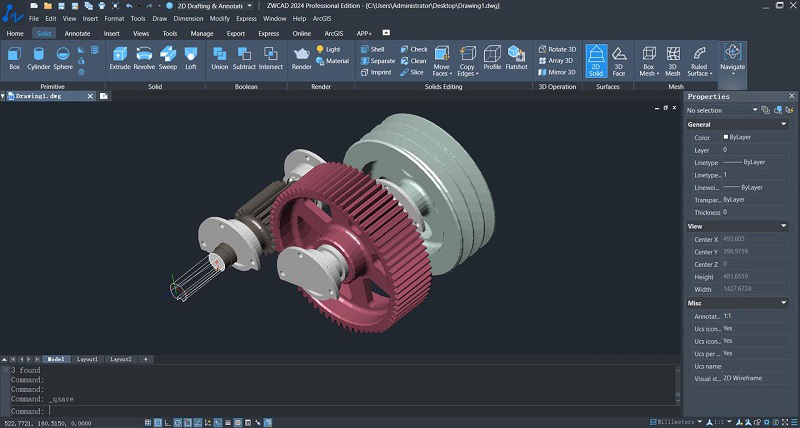Toggle dynamic input in status bar
Image resolution: width=800 pixels, height=428 pixels.
tap(218, 422)
